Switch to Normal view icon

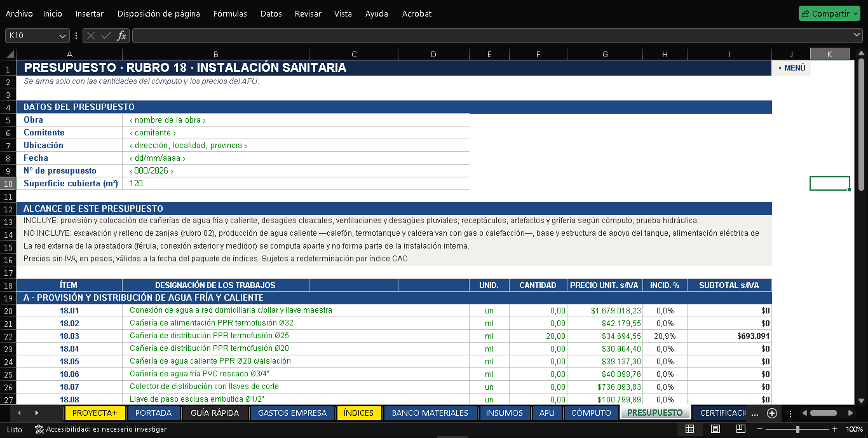coord(689,429)
